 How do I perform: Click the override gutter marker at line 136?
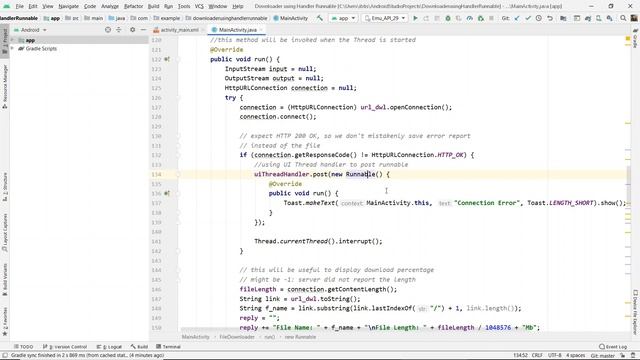point(167,193)
